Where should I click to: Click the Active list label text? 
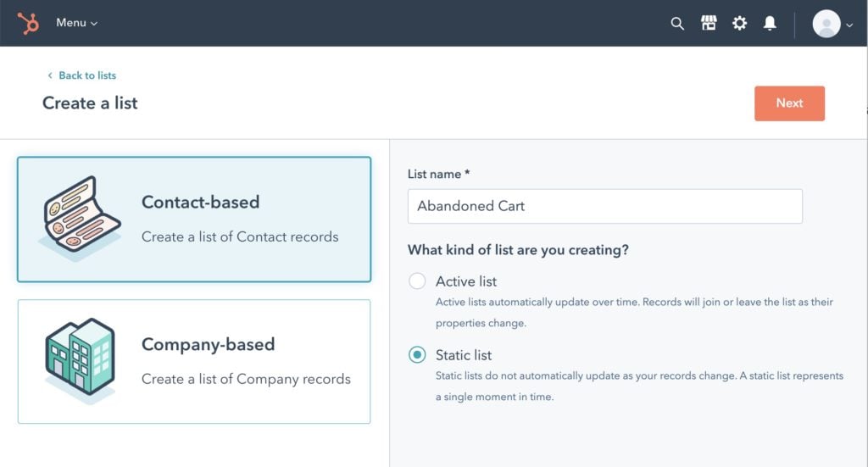(x=466, y=281)
